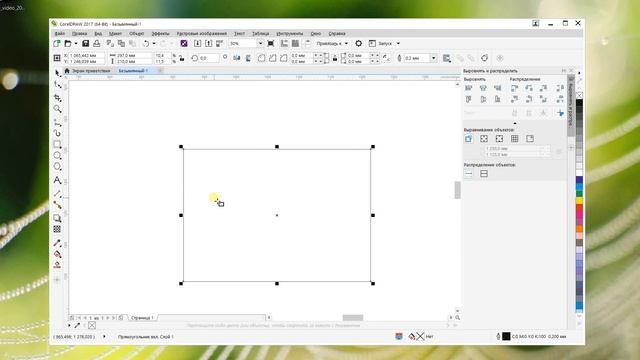Image resolution: width=640 pixels, height=360 pixels.
Task: Open the Bitmaps (Растровые изображения) menu
Action: pos(202,33)
